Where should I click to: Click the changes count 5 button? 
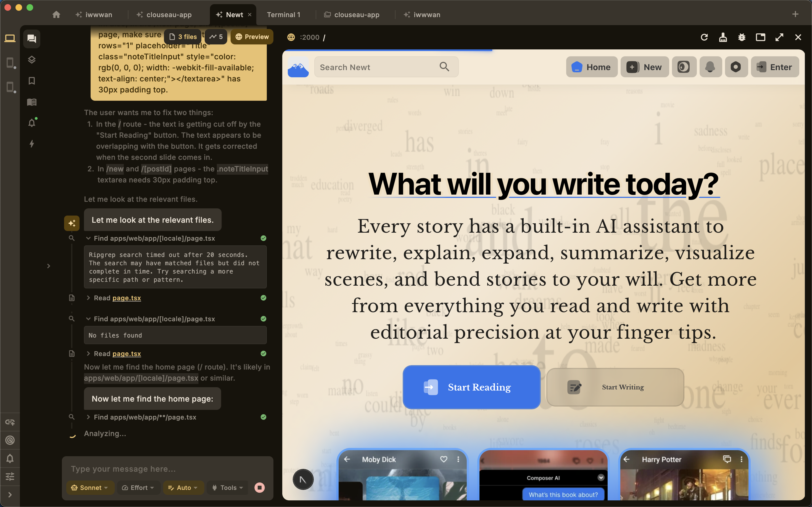point(216,36)
